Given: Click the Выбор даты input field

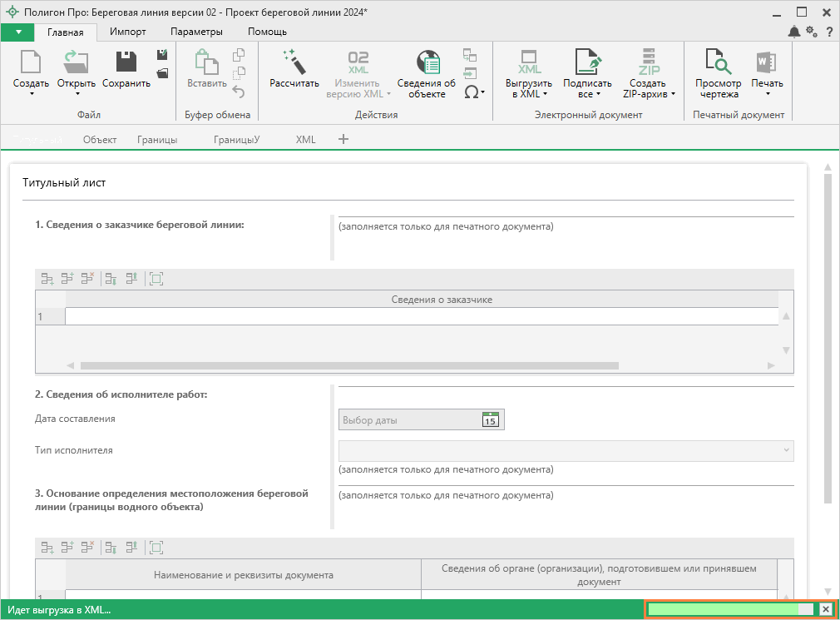Looking at the screenshot, I should click(x=409, y=420).
